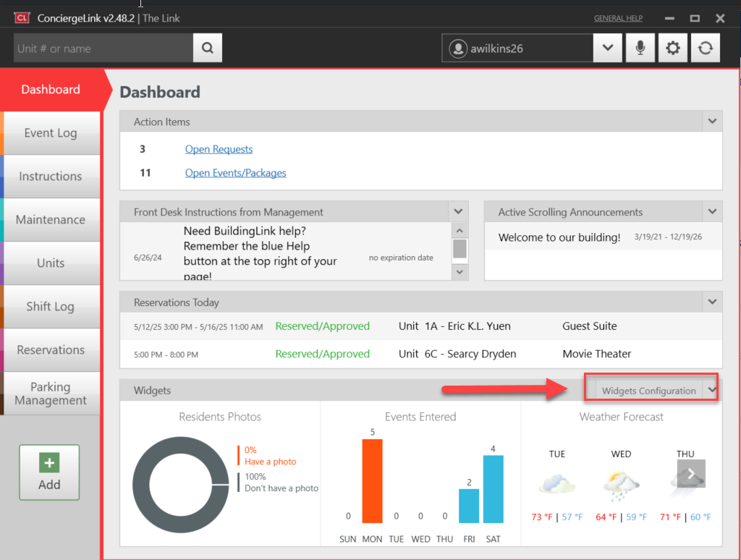741x560 pixels.
Task: Click the Welcome to our building announcement
Action: (x=559, y=237)
